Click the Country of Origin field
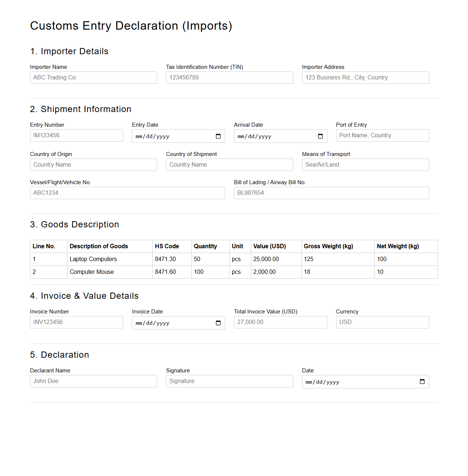Viewport: 468px width, 476px height. (x=93, y=164)
